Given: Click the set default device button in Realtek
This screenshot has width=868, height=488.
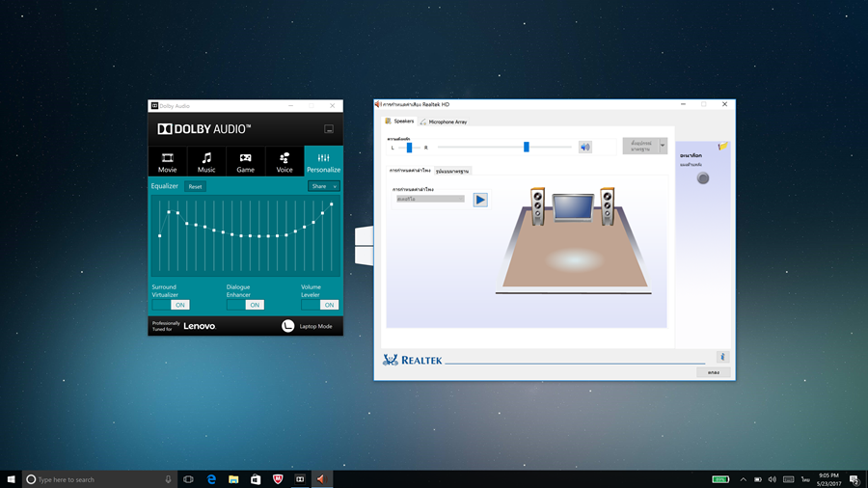Looking at the screenshot, I should (640, 146).
